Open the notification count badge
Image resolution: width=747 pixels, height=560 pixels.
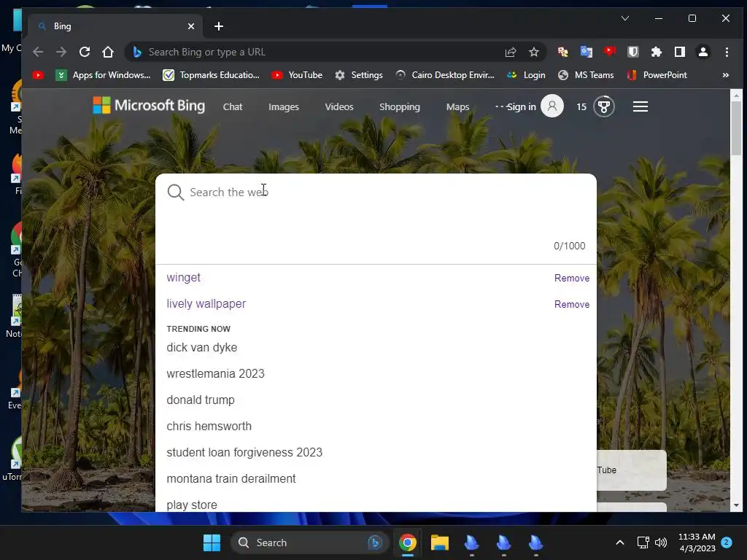[727, 542]
